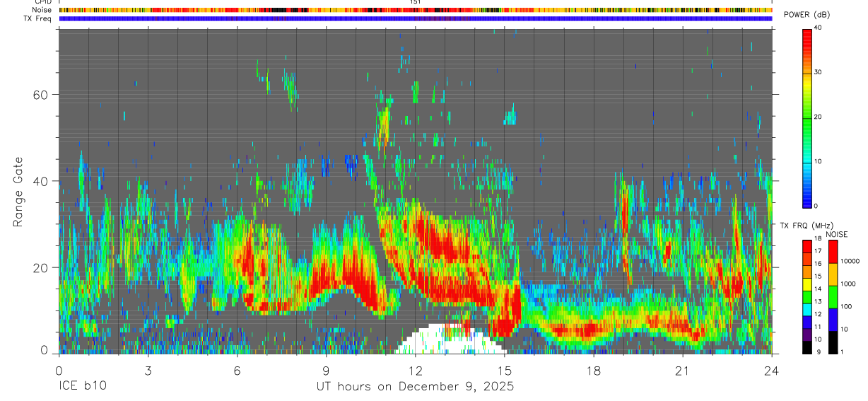Select the 20 range gate tick label

[x=42, y=267]
